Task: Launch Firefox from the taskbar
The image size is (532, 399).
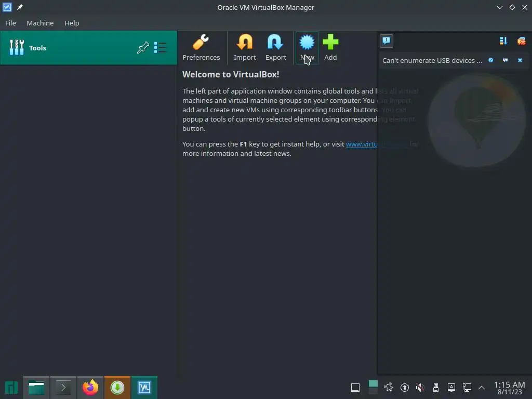Action: [x=90, y=388]
